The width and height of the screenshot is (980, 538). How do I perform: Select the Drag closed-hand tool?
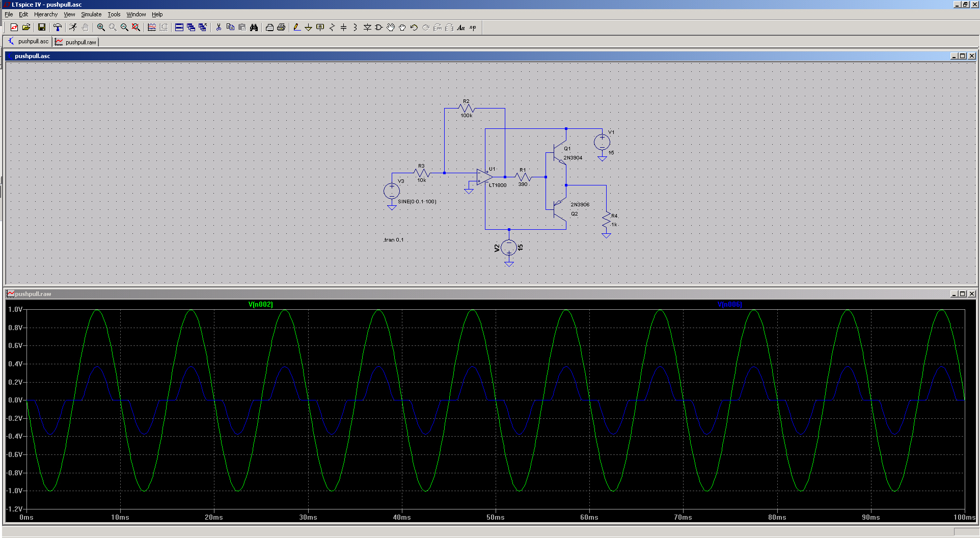[402, 28]
